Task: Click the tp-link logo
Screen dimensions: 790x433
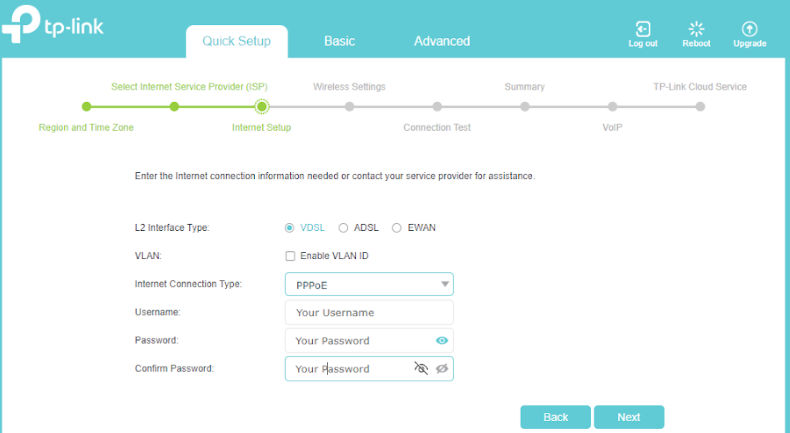Action: click(52, 24)
